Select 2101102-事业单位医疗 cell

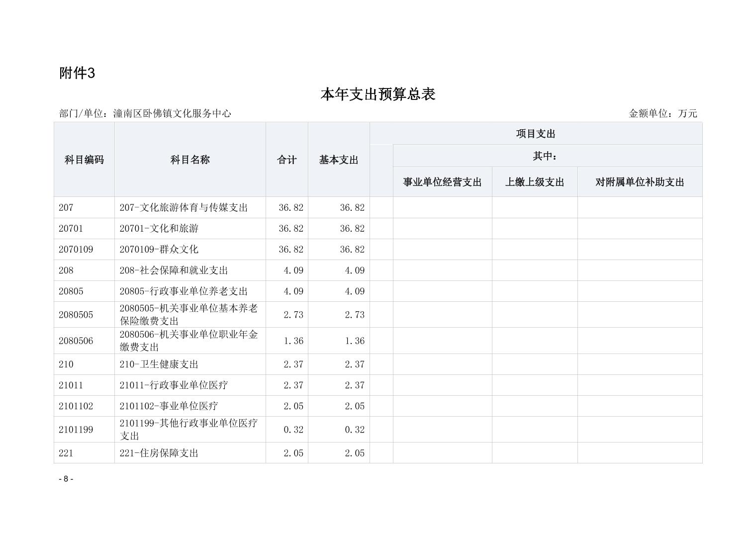point(190,406)
